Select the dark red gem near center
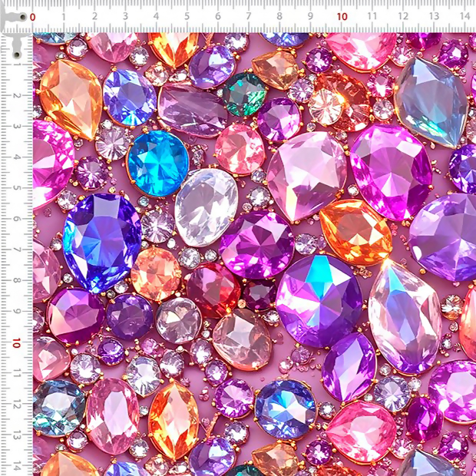The height and width of the screenshot is (476, 476). [213, 289]
